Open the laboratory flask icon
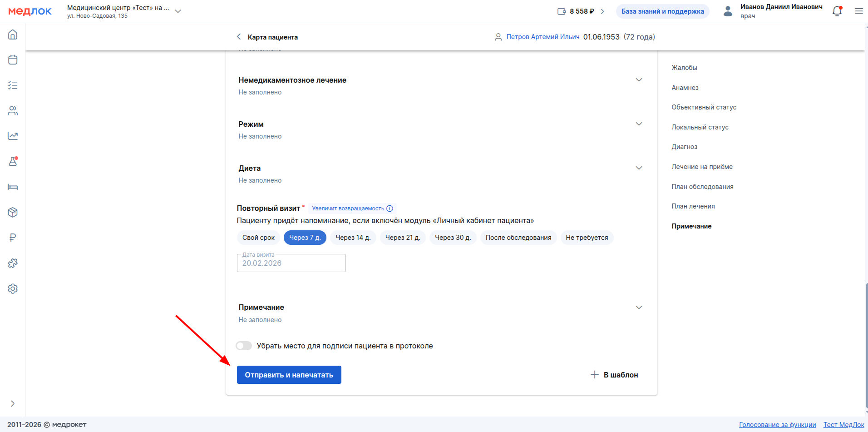Screen dimensions: 868x432 tap(13, 161)
